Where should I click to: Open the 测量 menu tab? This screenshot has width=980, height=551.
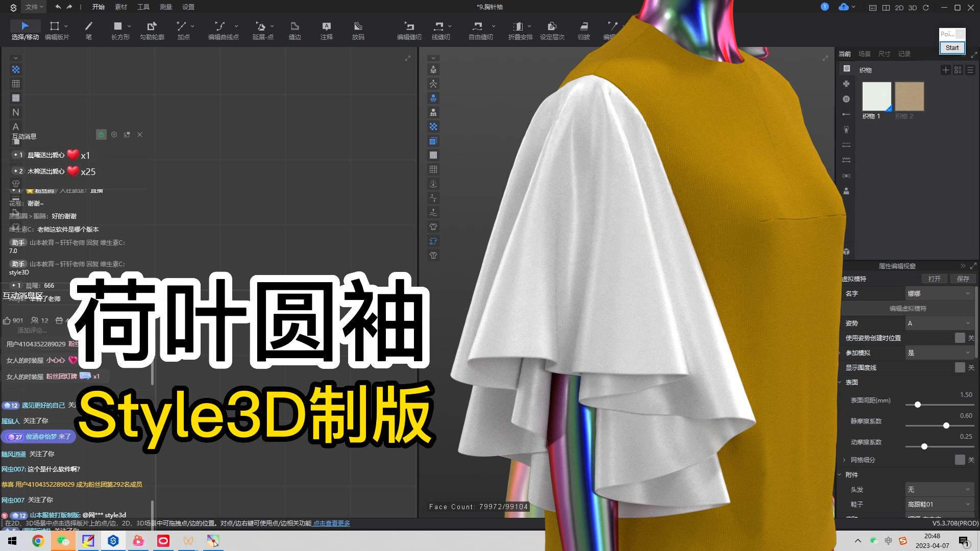166,7
